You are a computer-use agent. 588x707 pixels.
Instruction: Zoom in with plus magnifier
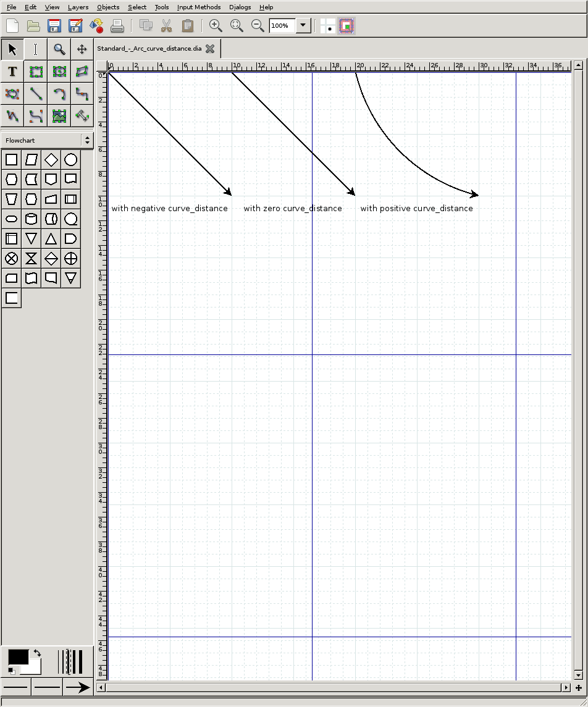(216, 26)
